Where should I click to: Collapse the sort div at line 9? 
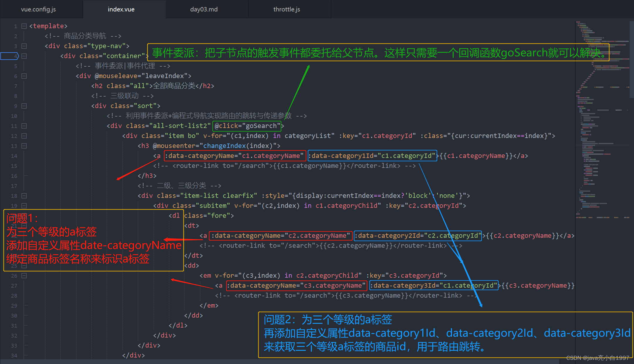(24, 106)
